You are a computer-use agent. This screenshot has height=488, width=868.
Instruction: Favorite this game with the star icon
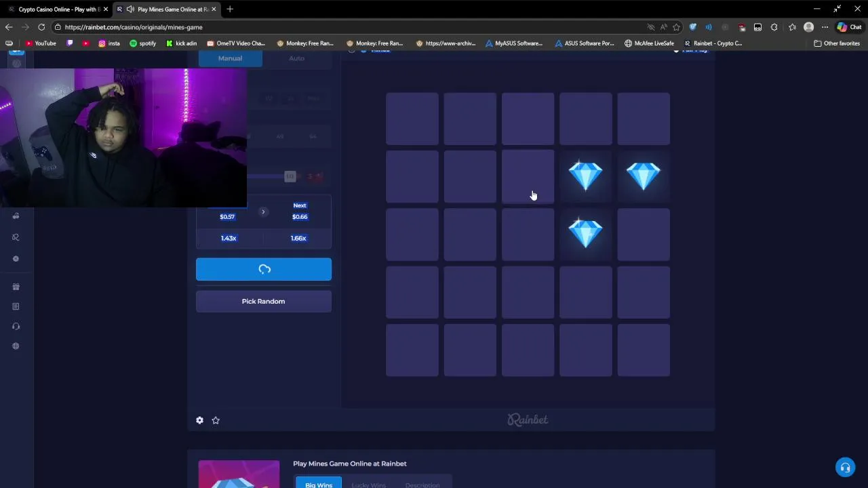coord(216,420)
